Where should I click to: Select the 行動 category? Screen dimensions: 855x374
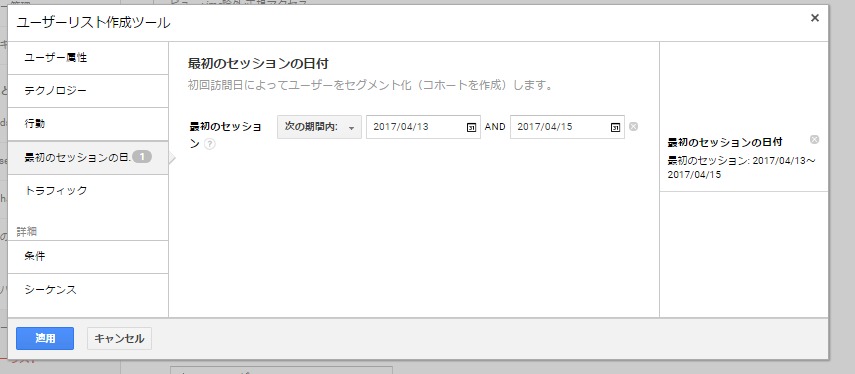tap(88, 124)
